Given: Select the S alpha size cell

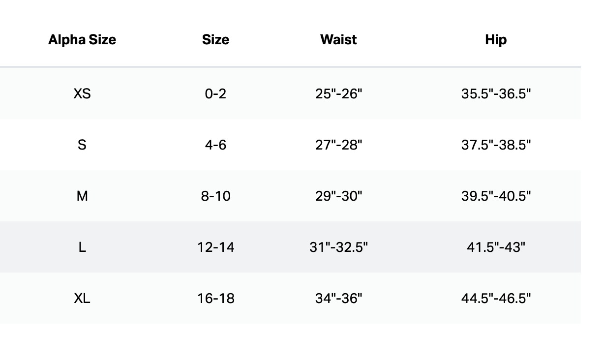Looking at the screenshot, I should [x=82, y=145].
